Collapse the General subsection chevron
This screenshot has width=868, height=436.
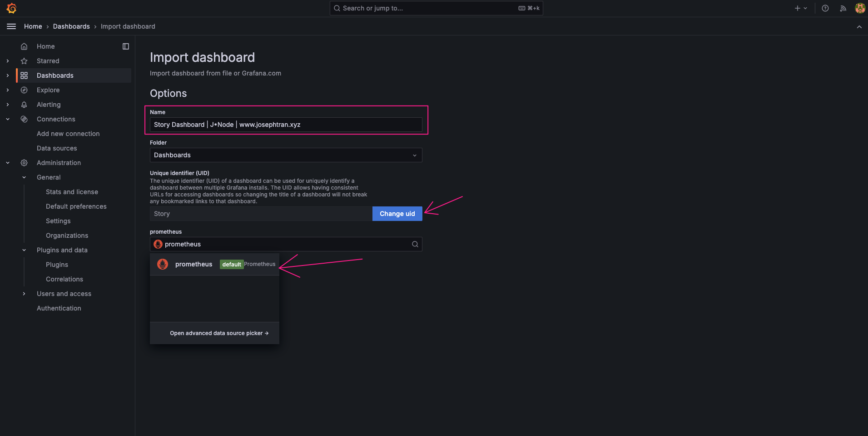24,177
